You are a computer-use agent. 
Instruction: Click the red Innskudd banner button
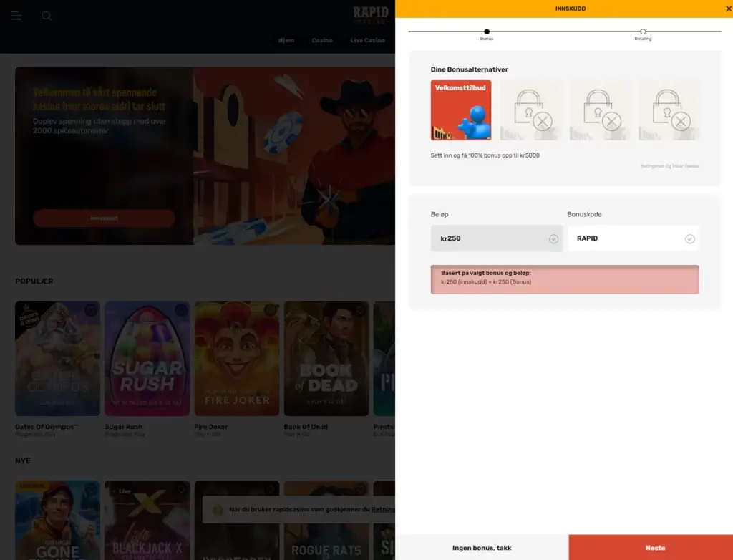click(104, 218)
